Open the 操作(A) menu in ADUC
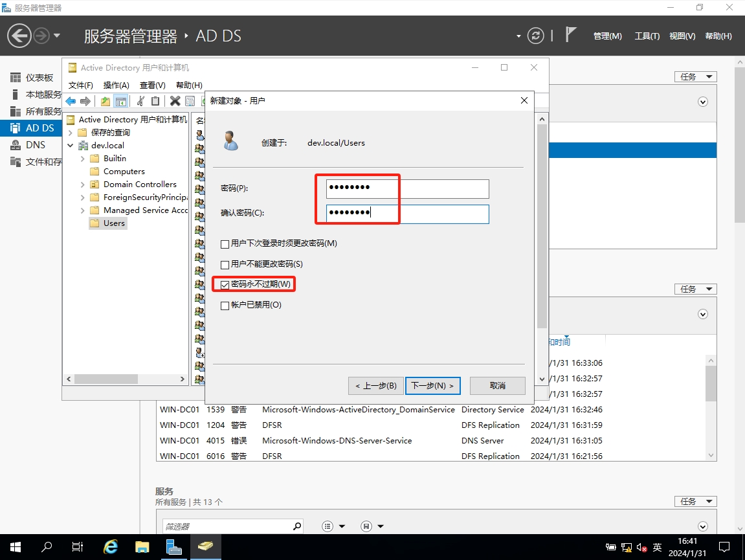Screen dimensions: 745x560 tap(117, 85)
